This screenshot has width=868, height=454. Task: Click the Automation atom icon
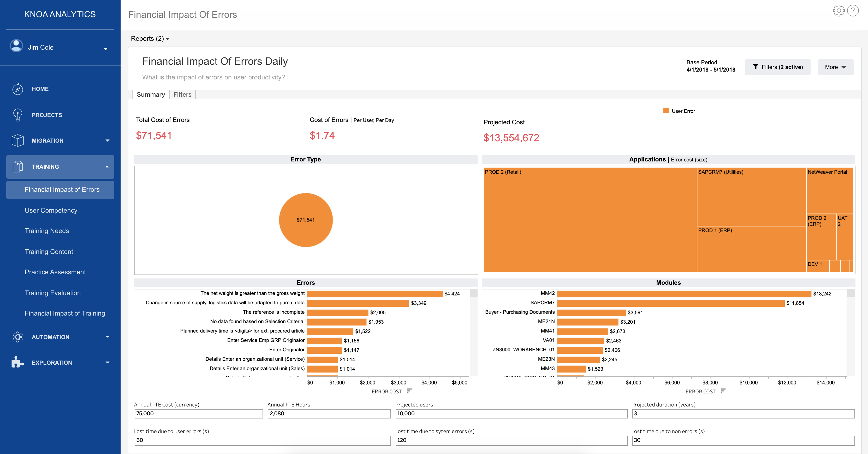[x=17, y=337]
